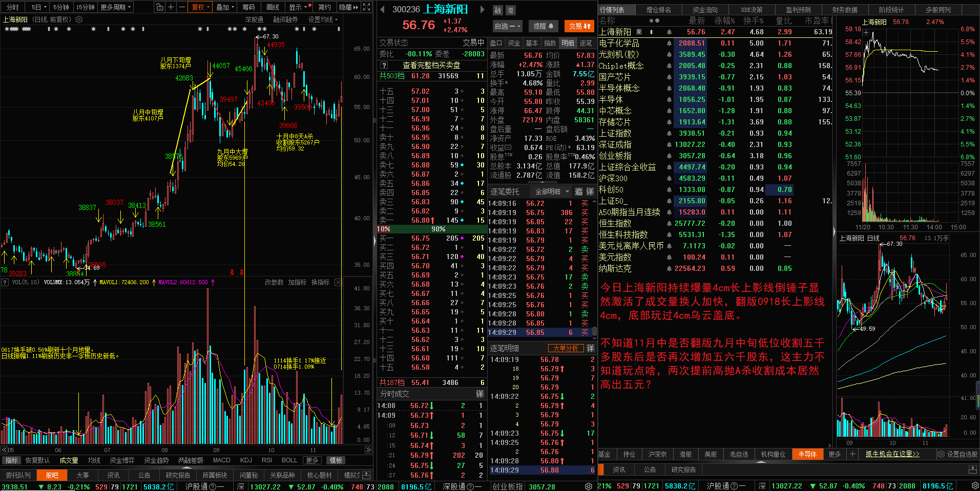Click 大单分析 button
The width and height of the screenshot is (980, 491).
pyautogui.click(x=566, y=348)
